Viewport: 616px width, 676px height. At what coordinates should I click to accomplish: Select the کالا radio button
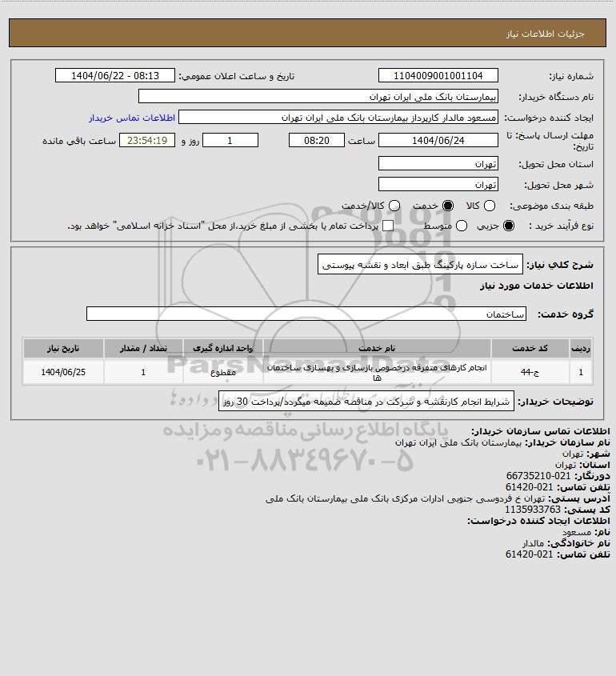pyautogui.click(x=490, y=206)
